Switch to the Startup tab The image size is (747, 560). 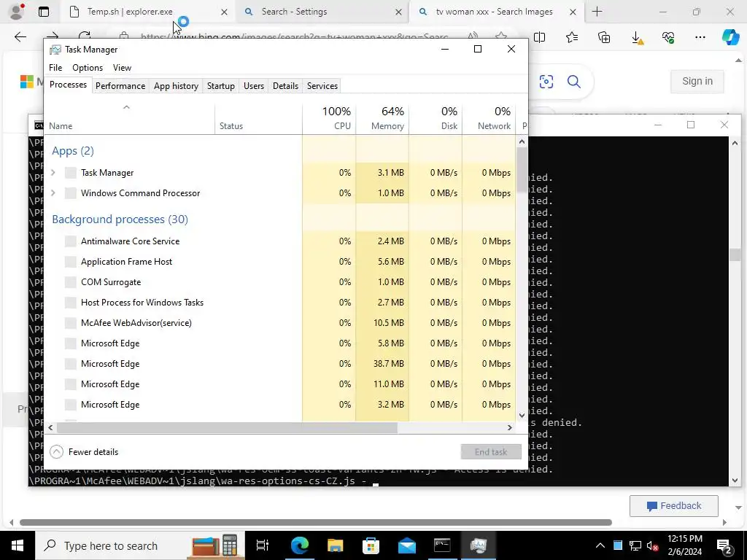pos(221,86)
